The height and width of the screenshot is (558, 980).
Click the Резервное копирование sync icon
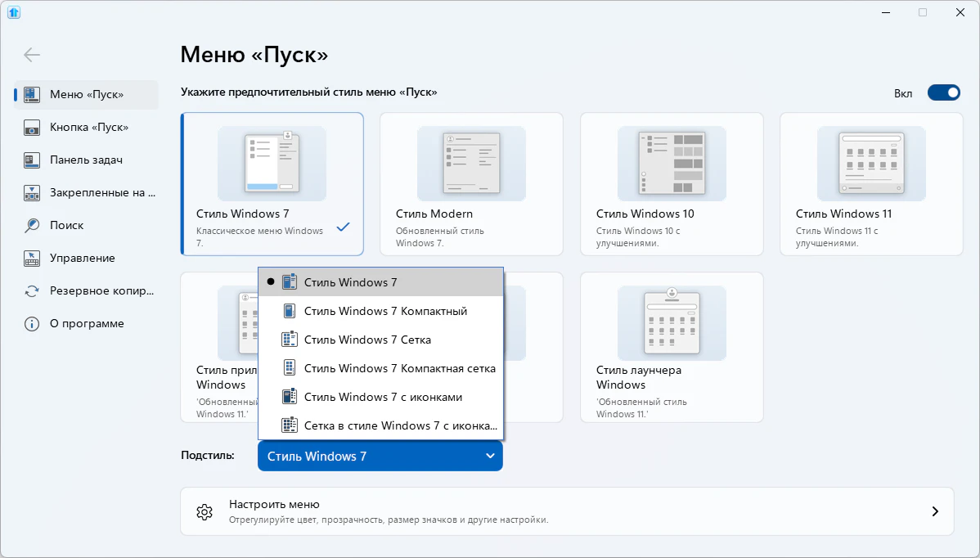point(32,291)
